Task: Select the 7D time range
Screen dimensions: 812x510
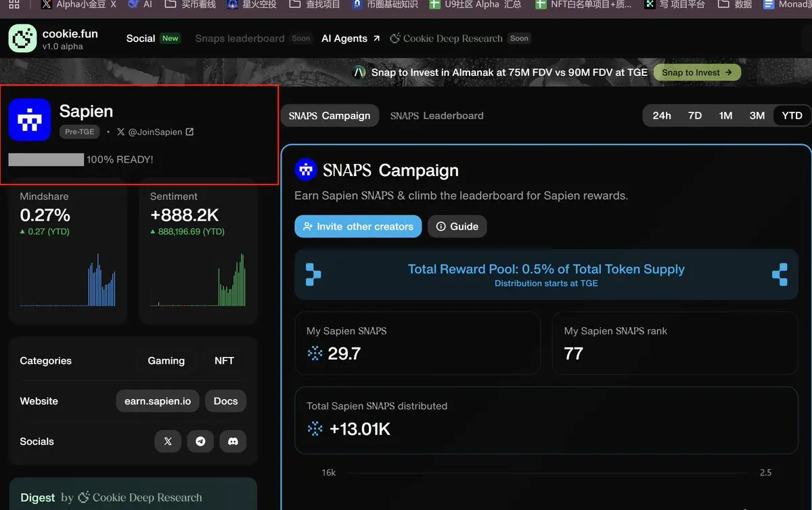Action: 695,116
